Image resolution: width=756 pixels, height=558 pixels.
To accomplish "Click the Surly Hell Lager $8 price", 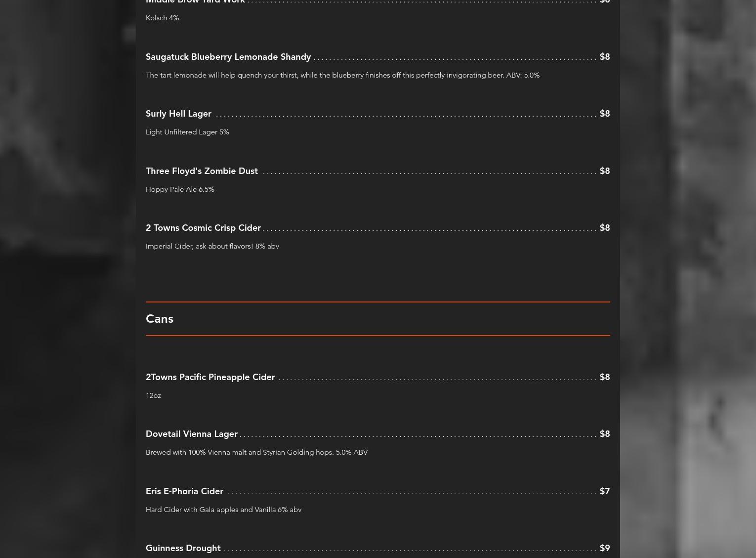I will (604, 114).
